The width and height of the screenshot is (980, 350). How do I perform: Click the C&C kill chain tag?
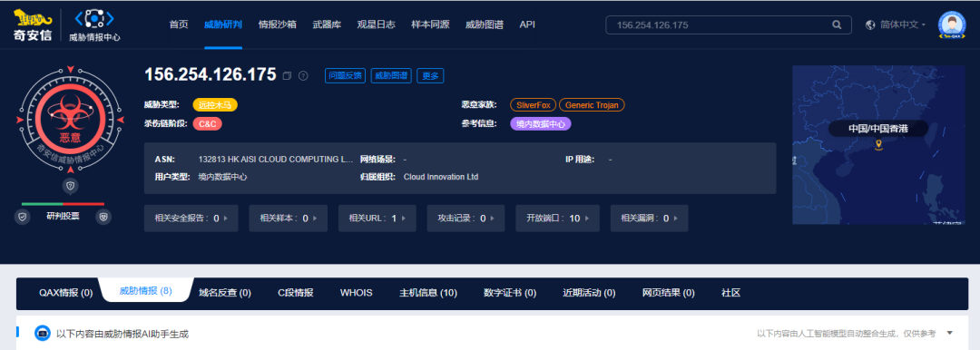[208, 123]
